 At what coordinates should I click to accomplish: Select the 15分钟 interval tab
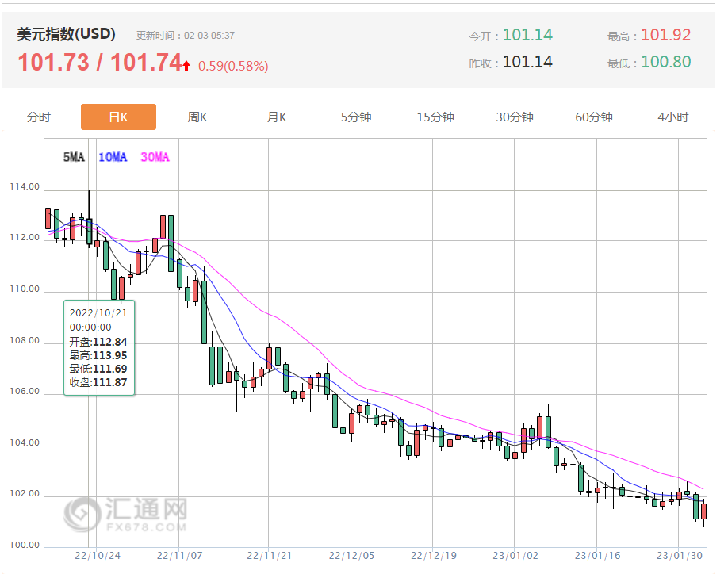coord(435,117)
